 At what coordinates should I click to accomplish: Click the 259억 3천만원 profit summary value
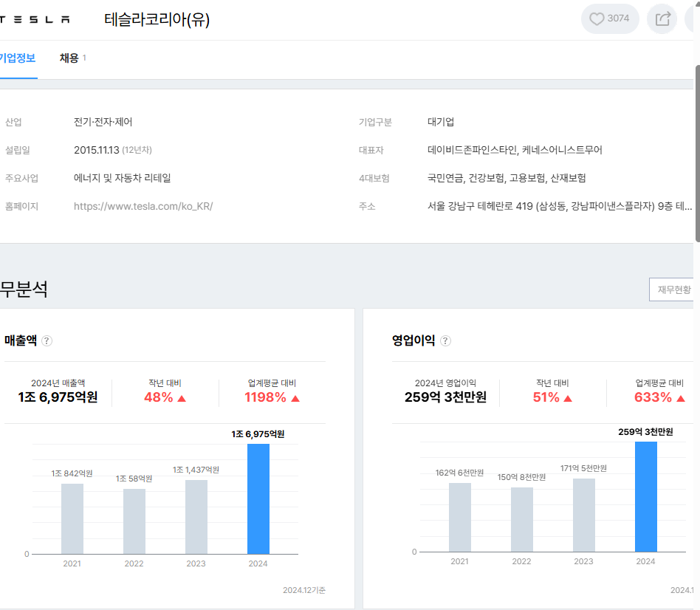[445, 397]
